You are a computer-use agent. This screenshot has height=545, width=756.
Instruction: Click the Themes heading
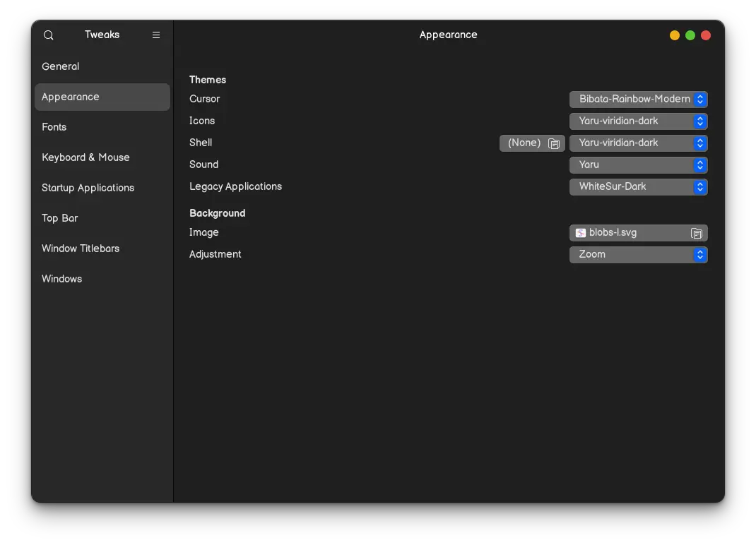point(208,80)
